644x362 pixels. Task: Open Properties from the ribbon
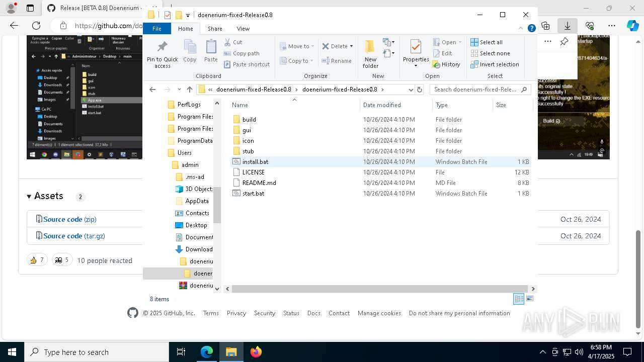click(416, 54)
